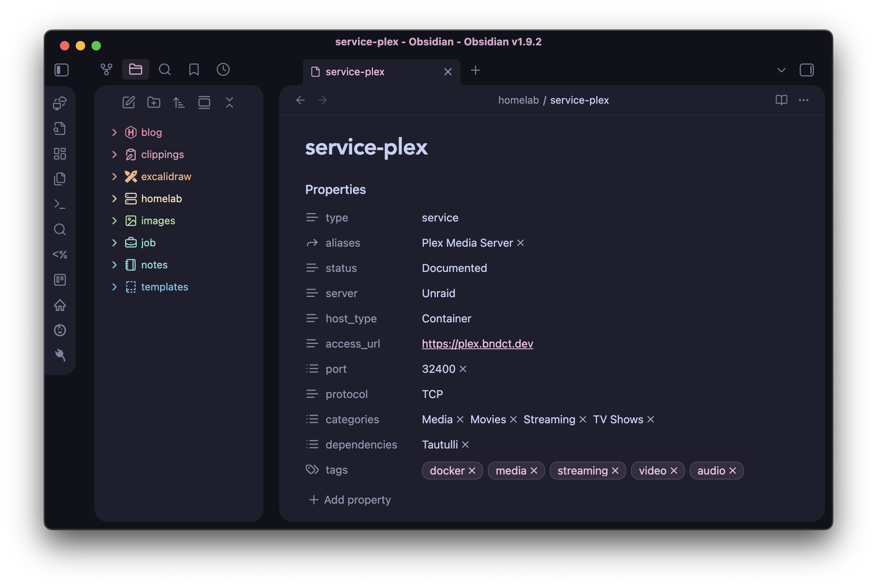877x588 pixels.
Task: Click the ribbon magnifier search icon
Action: pyautogui.click(x=60, y=229)
